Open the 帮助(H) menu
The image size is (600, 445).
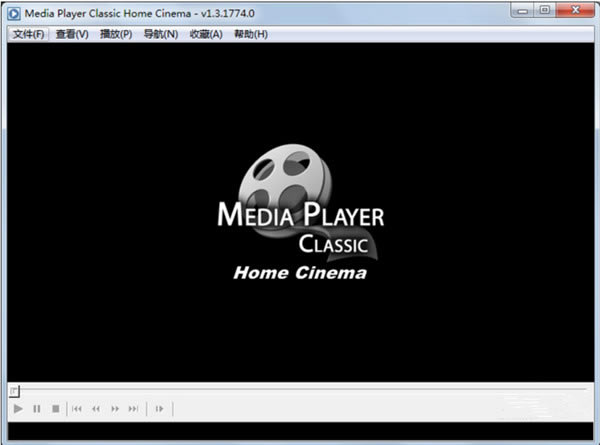[251, 34]
